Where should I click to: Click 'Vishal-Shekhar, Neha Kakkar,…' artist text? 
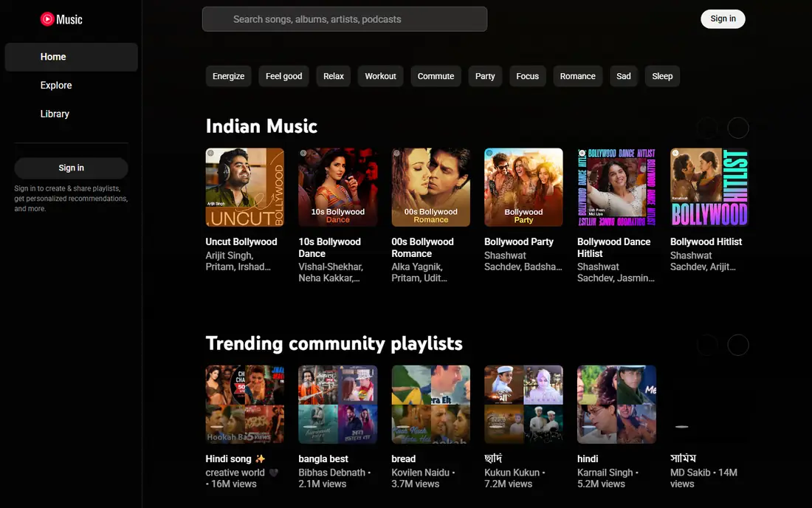331,272
